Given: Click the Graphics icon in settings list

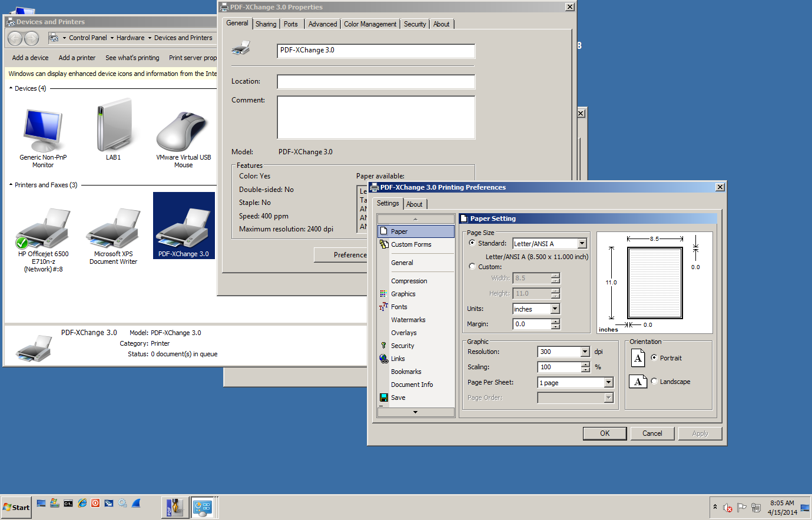Looking at the screenshot, I should click(383, 293).
